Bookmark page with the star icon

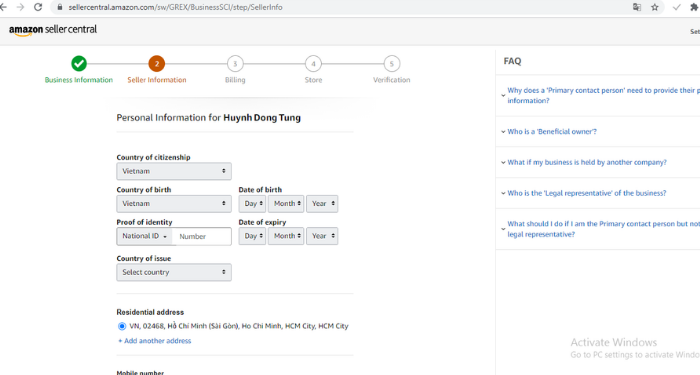click(654, 7)
